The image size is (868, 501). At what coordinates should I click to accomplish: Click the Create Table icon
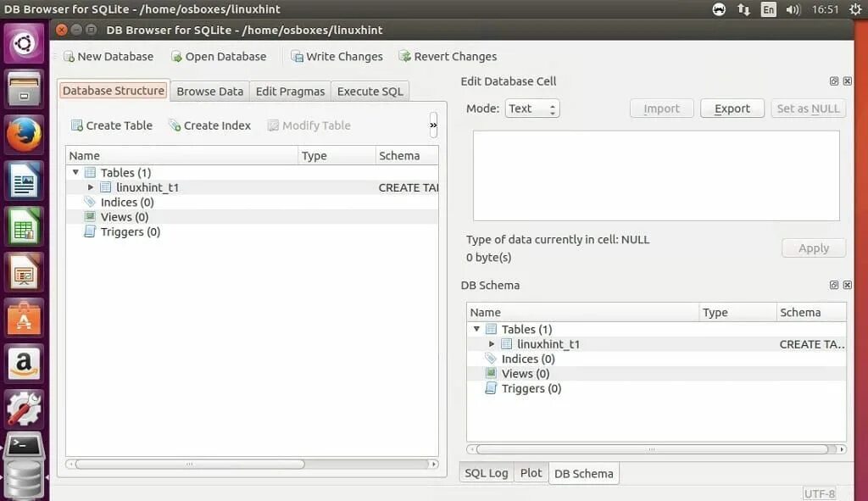click(x=76, y=125)
